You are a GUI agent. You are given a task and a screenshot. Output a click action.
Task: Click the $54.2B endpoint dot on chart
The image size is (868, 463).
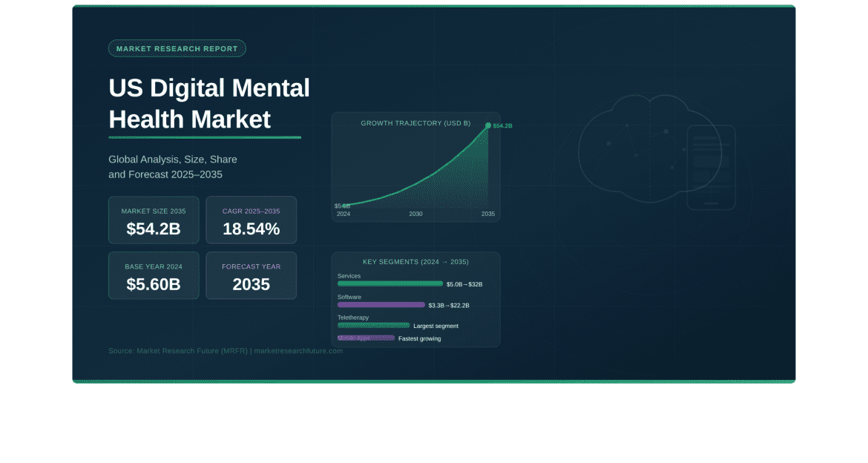(x=488, y=125)
